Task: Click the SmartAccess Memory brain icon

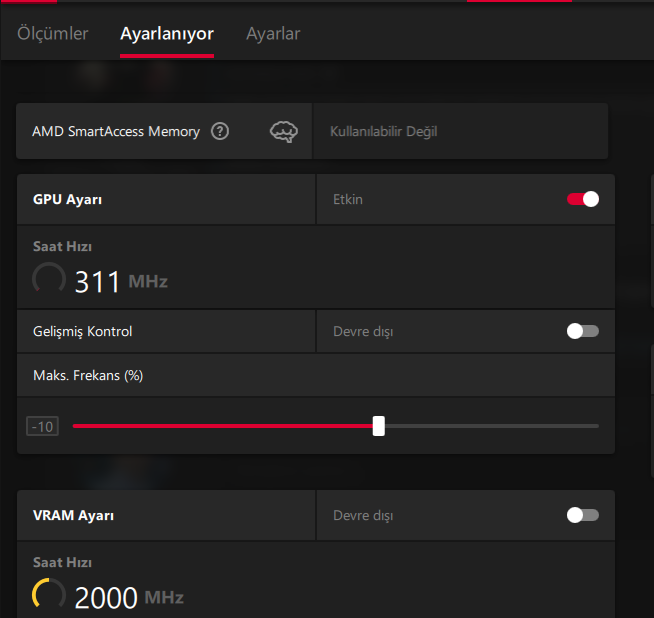Action: [x=284, y=131]
